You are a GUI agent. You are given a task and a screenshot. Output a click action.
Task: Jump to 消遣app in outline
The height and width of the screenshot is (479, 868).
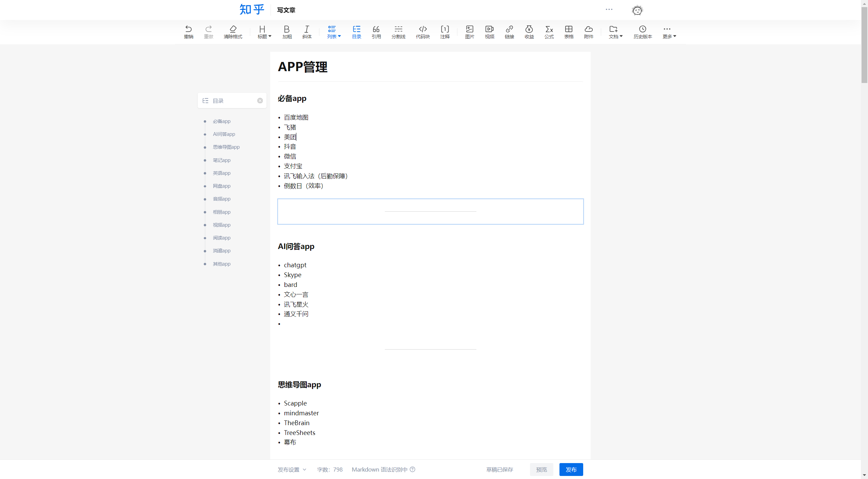point(221,251)
